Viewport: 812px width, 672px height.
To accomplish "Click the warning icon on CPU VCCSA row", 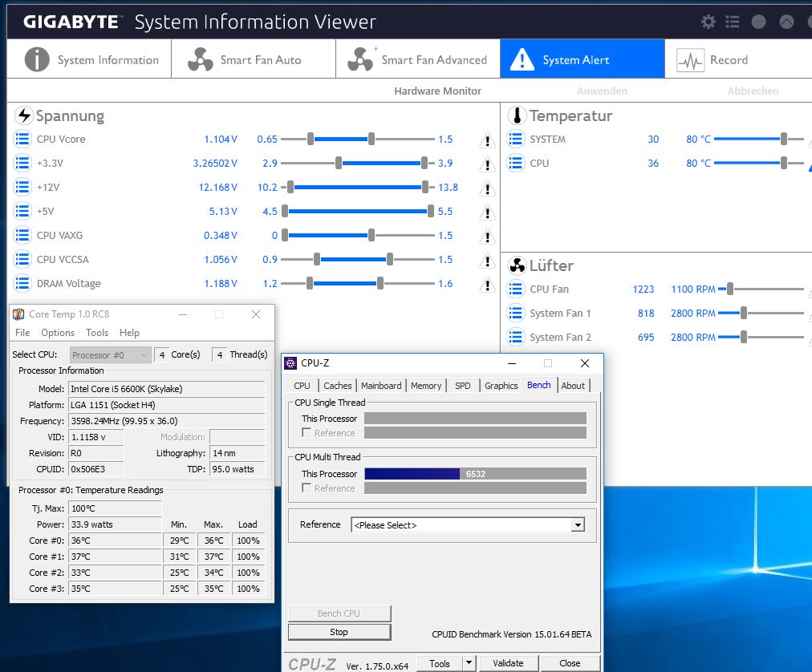I will [487, 261].
